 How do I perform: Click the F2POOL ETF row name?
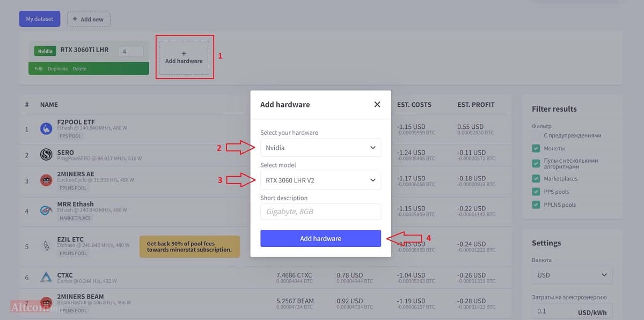pos(76,122)
